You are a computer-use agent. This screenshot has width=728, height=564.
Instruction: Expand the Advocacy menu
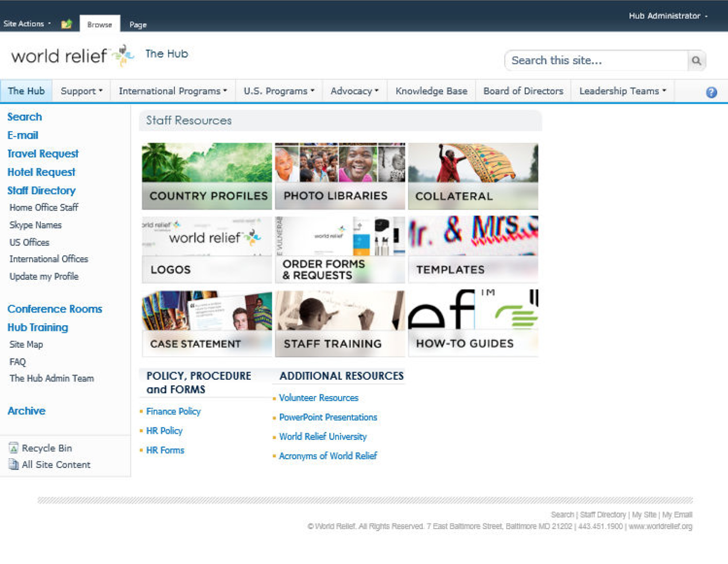point(354,91)
